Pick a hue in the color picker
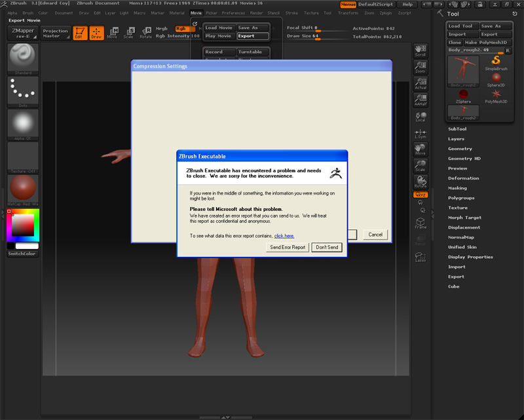Viewport: 524px width, 420px height. click(x=23, y=225)
